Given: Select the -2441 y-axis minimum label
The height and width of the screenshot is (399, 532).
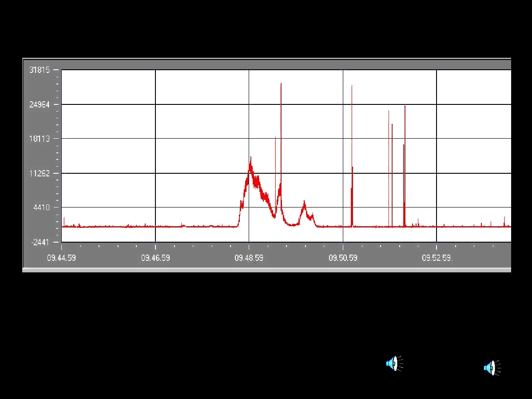Looking at the screenshot, I should [x=40, y=242].
